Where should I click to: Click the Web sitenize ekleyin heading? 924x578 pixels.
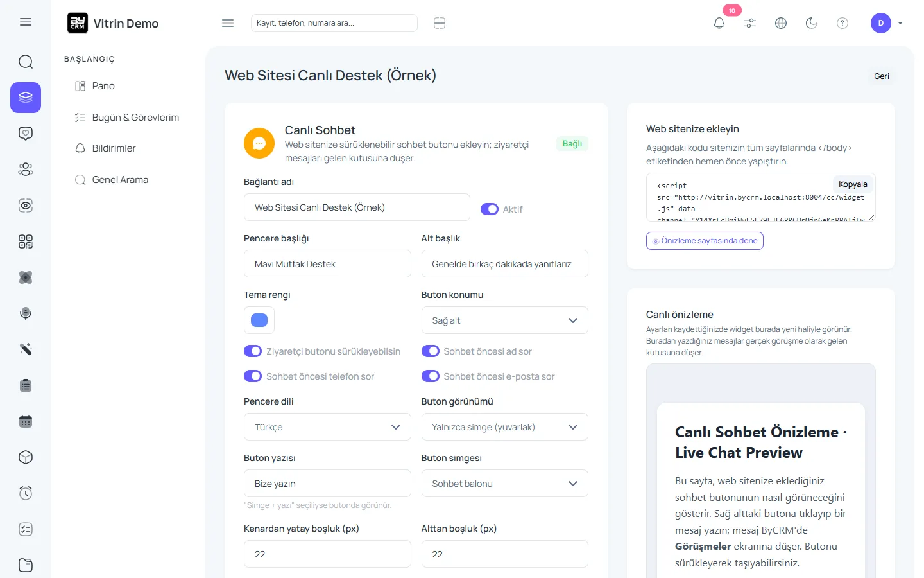[692, 129]
